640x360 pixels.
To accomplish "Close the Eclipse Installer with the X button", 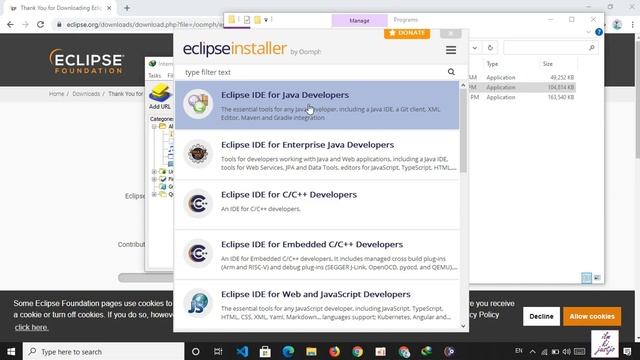I will (x=451, y=33).
